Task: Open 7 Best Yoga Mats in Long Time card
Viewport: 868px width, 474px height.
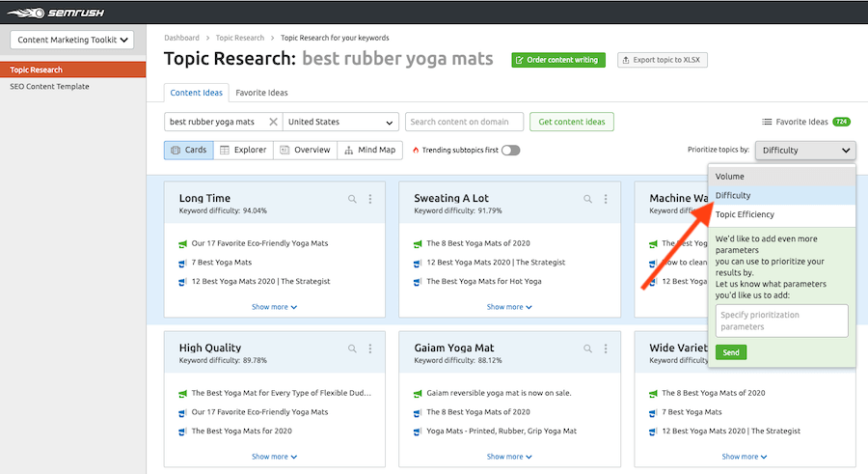Action: click(222, 263)
